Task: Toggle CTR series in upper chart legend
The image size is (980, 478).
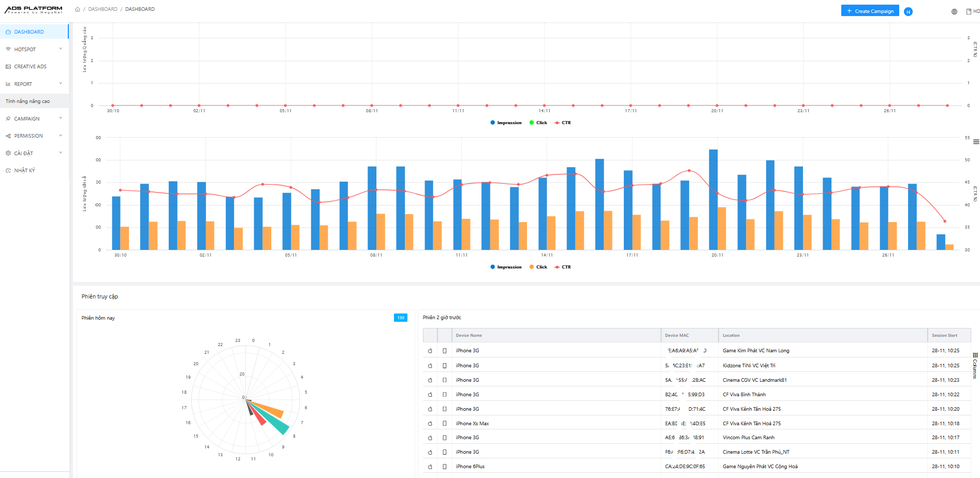Action: tap(563, 123)
